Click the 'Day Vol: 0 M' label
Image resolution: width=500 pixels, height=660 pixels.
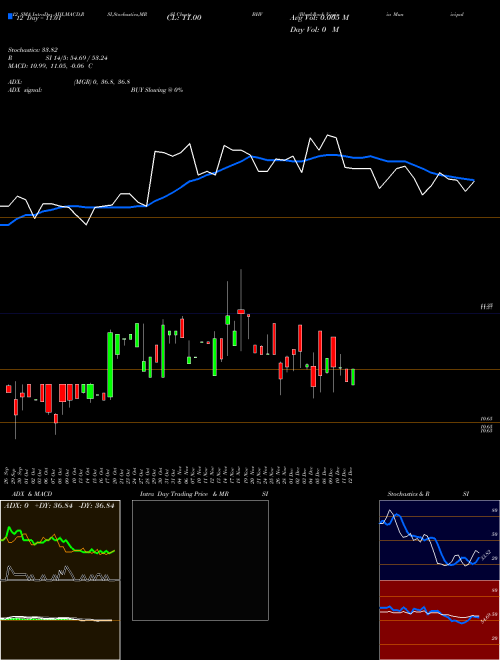coord(314,30)
